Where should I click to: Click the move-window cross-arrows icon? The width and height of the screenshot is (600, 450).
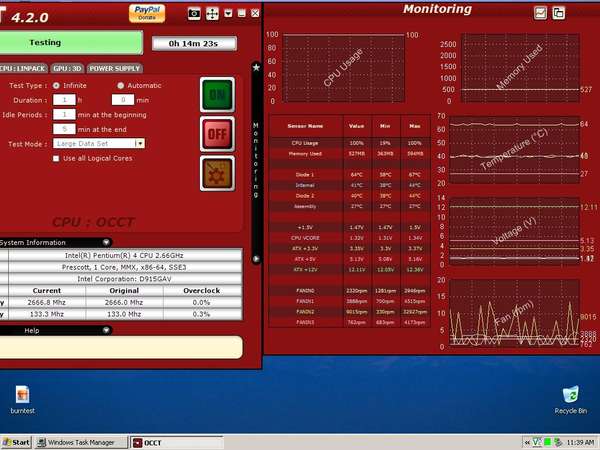tap(212, 14)
